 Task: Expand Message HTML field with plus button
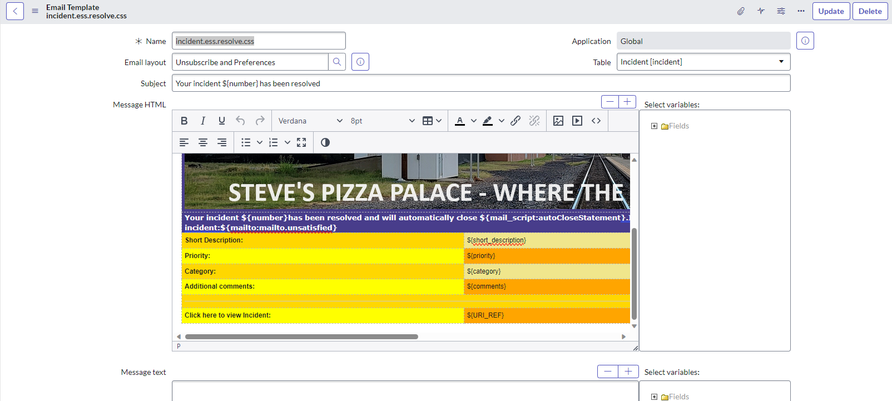pos(627,102)
